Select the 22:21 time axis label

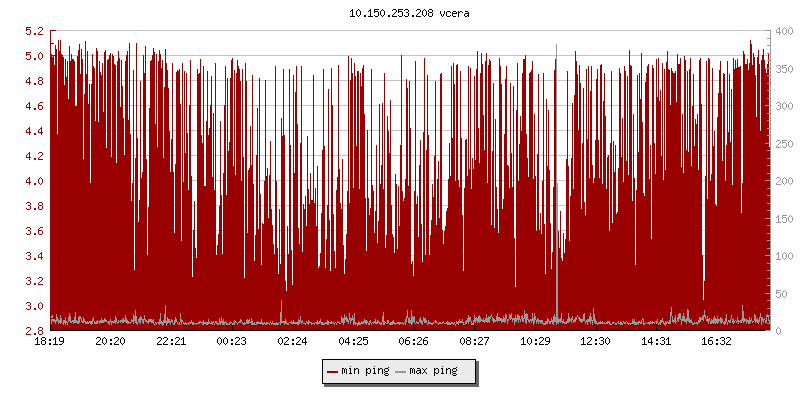tap(171, 342)
